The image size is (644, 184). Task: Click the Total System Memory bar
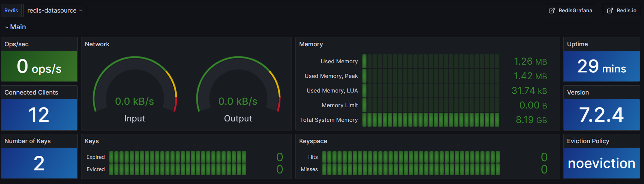[x=430, y=120]
